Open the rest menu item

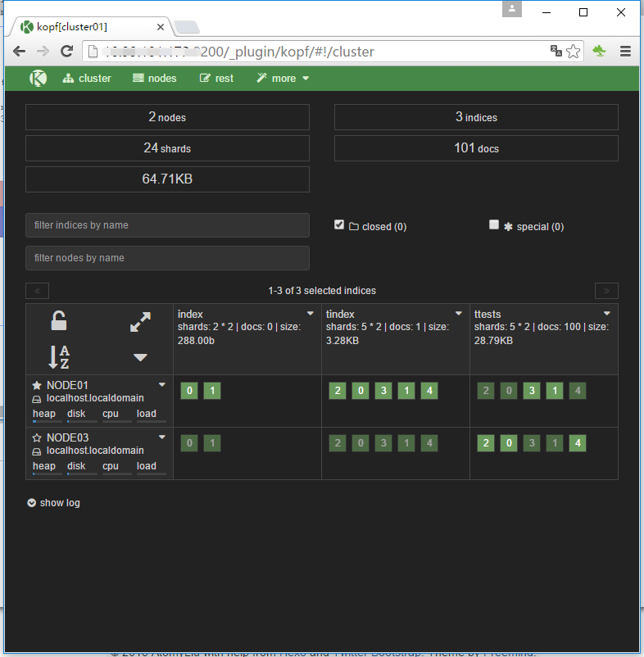pyautogui.click(x=216, y=79)
